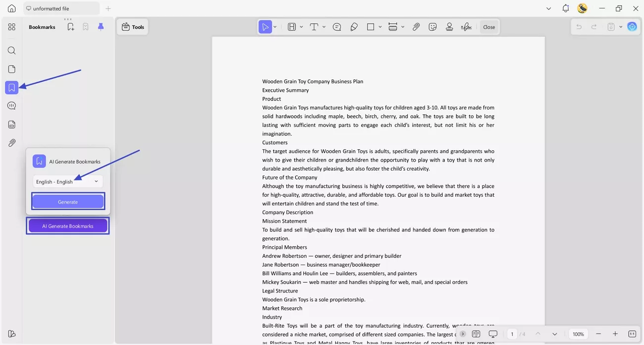This screenshot has height=345, width=644.
Task: Select the comment annotation tool
Action: tap(337, 26)
